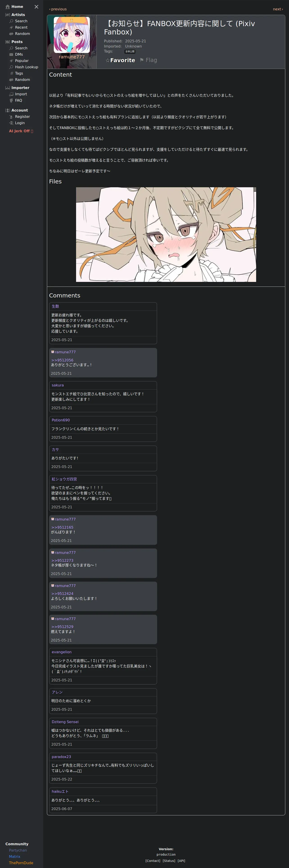The height and width of the screenshot is (868, 289).
Task: Click the Import icon in sidebar
Action: tap(11, 94)
